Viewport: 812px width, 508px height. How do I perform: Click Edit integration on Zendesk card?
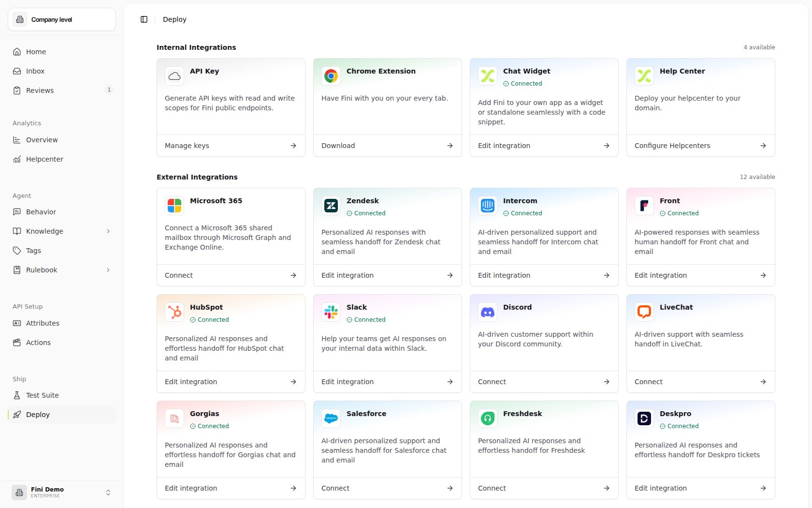click(388, 275)
